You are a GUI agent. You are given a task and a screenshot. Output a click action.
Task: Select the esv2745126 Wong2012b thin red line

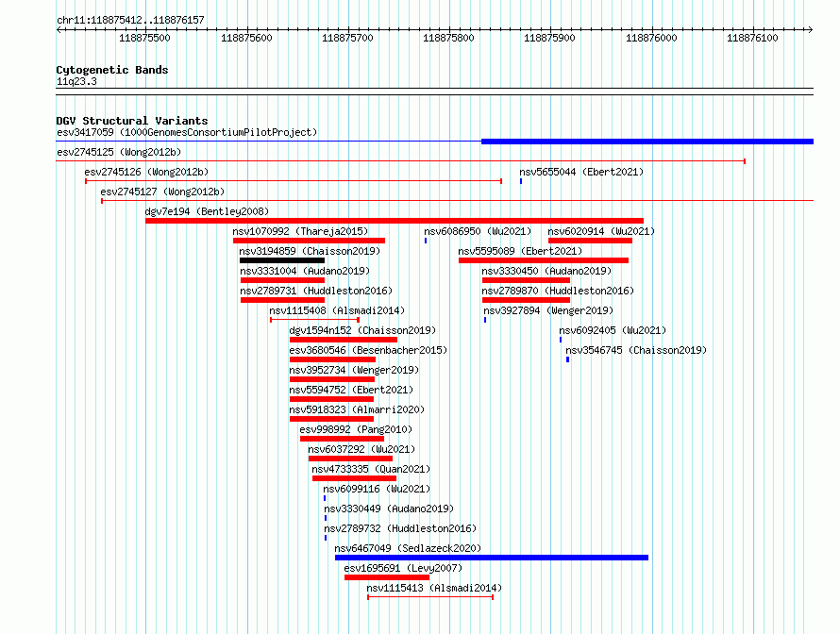[x=293, y=181]
